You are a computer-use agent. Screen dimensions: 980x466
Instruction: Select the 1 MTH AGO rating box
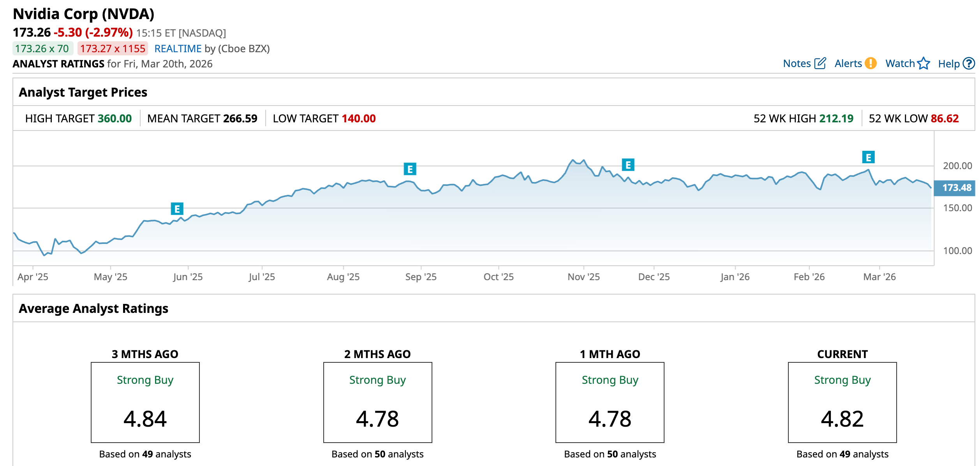[x=610, y=402]
